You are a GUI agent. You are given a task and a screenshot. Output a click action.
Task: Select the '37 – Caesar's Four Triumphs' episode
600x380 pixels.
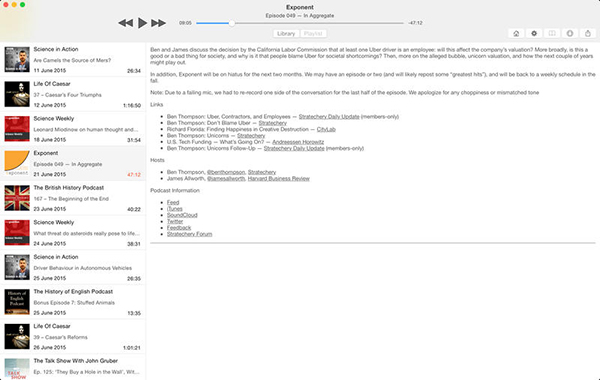tap(73, 94)
